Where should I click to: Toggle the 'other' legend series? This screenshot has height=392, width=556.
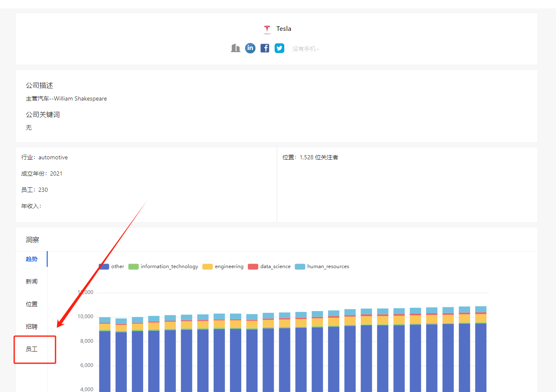click(x=111, y=266)
